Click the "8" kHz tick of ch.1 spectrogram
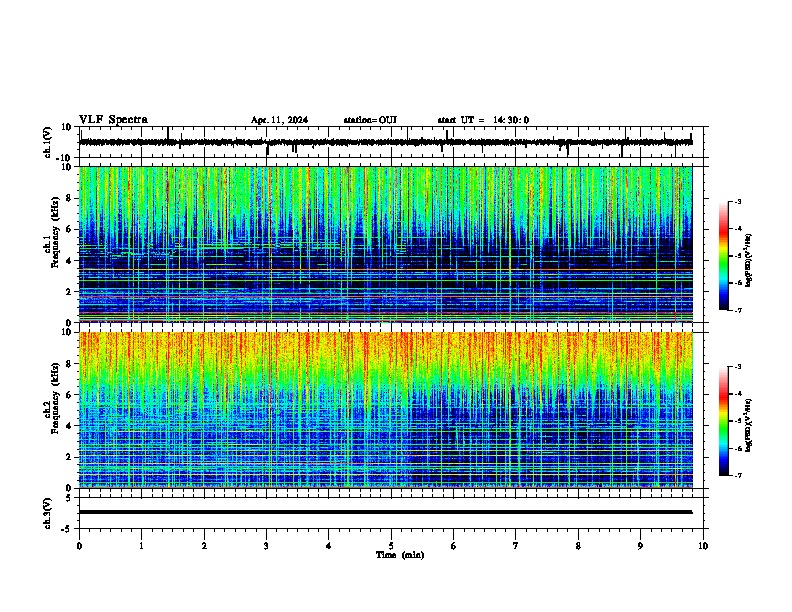 [x=69, y=198]
